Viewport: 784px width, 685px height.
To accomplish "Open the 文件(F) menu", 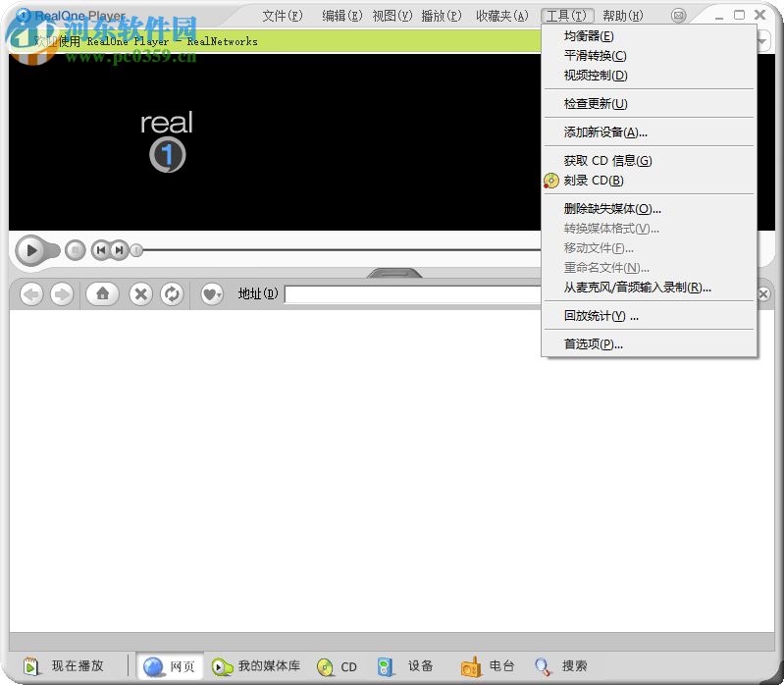I will click(283, 16).
